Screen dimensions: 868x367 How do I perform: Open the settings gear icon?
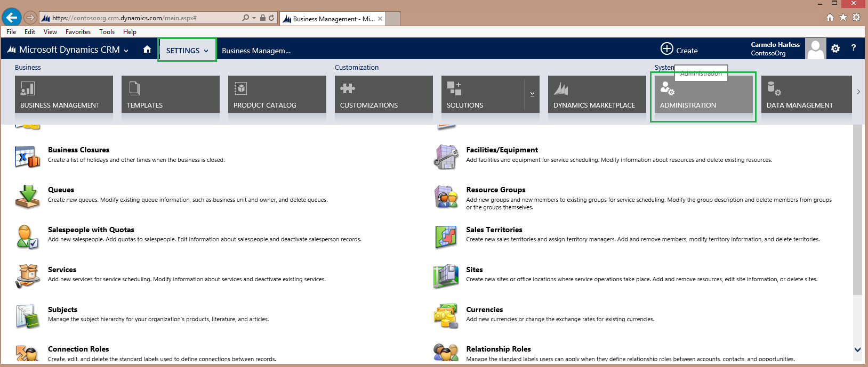pos(835,48)
